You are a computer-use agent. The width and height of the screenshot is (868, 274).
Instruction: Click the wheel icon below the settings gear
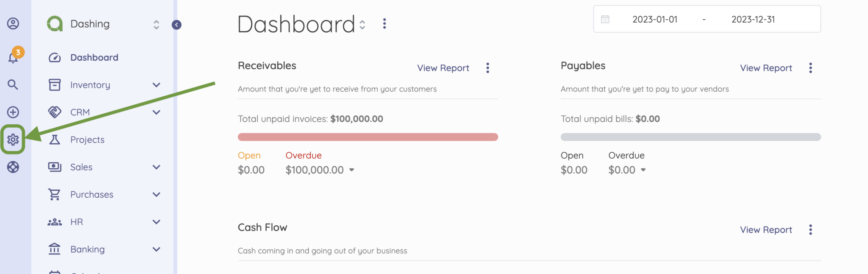(14, 167)
